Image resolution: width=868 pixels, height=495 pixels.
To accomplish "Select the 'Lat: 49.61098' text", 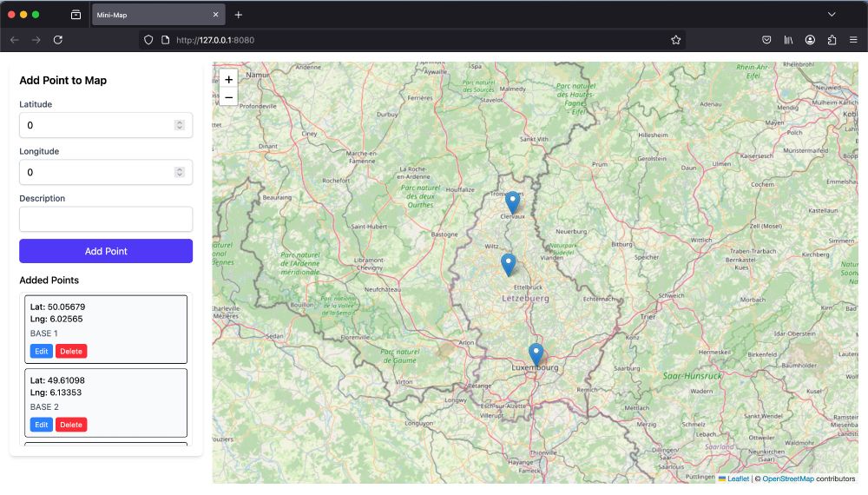I will coord(57,380).
